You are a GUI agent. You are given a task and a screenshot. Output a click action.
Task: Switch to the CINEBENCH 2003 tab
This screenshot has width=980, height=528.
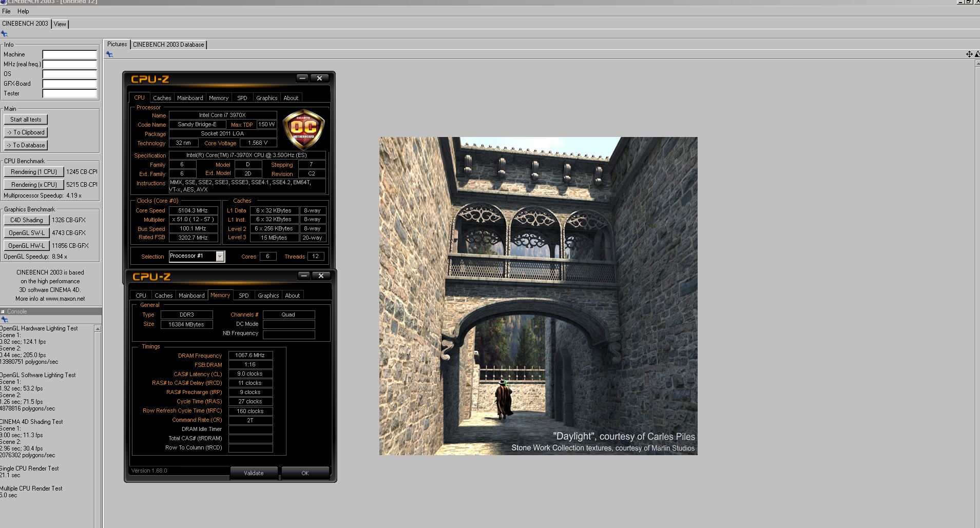(x=25, y=24)
